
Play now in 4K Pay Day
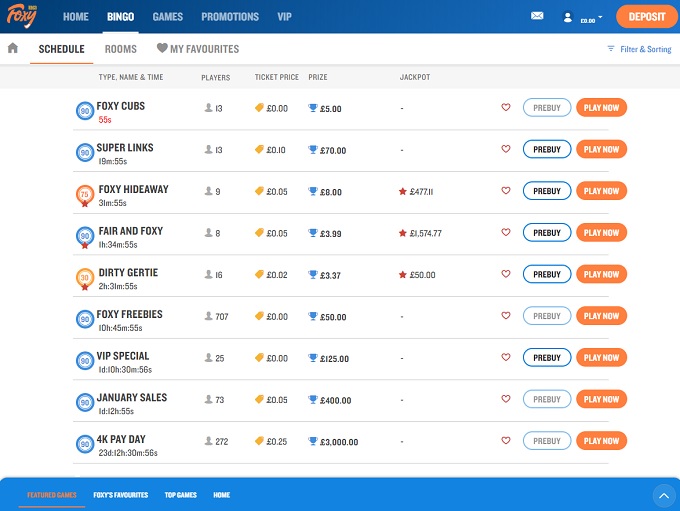click(602, 441)
